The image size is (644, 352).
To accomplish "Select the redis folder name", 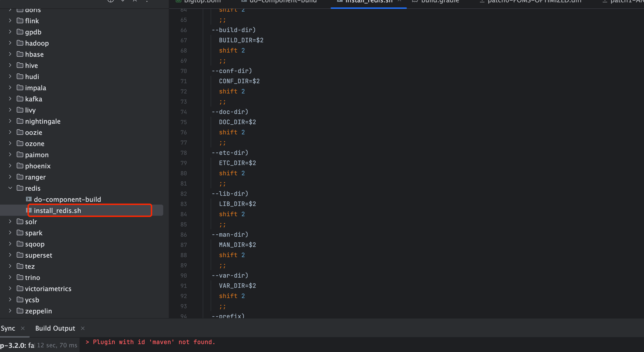I will point(33,188).
